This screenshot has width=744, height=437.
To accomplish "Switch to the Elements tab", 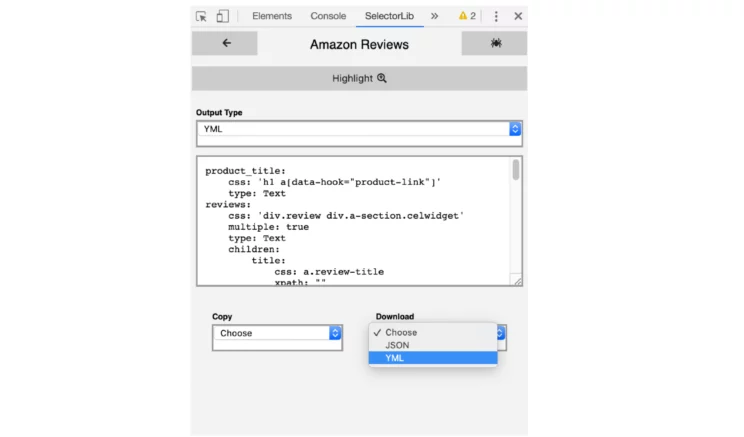I will [272, 16].
